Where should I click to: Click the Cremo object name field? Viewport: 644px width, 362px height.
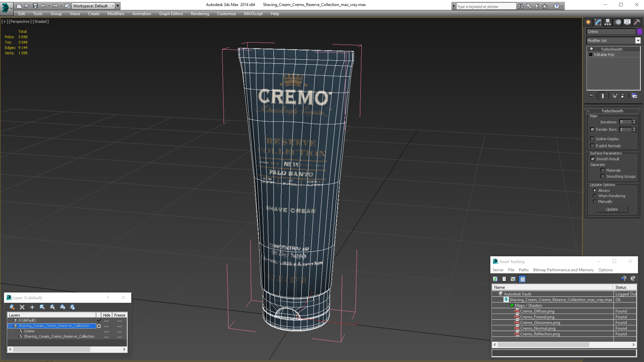click(610, 32)
